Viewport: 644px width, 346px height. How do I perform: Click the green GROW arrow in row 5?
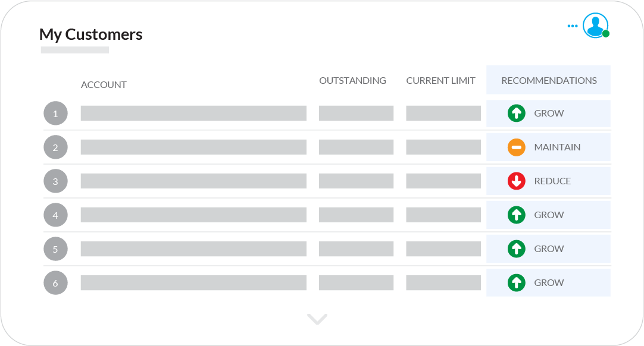coord(516,249)
